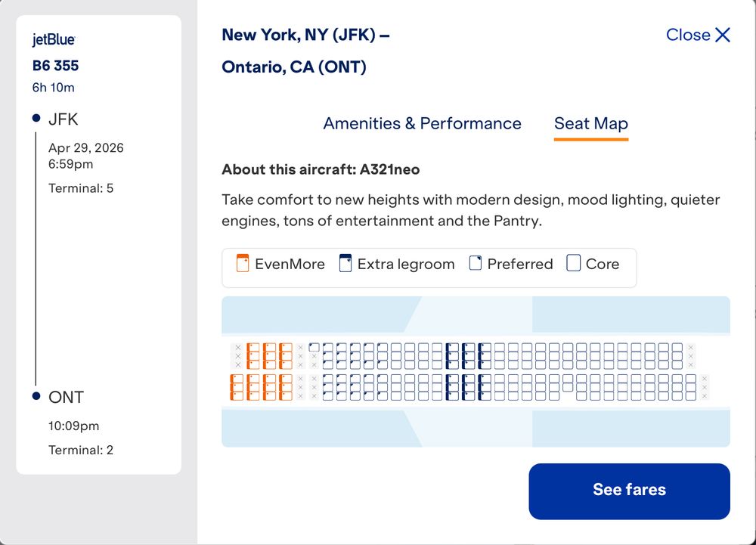Click the Core legend label

[x=603, y=264]
